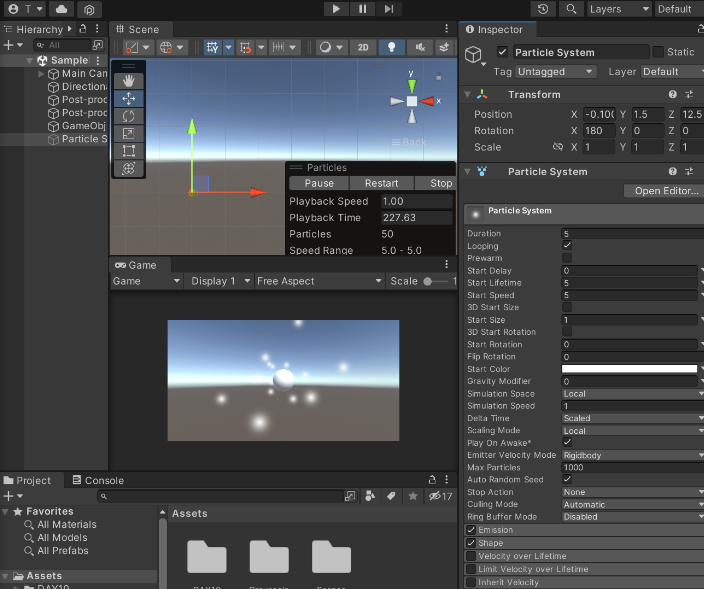The image size is (704, 589).
Task: Select the combined Transform tool
Action: point(128,168)
